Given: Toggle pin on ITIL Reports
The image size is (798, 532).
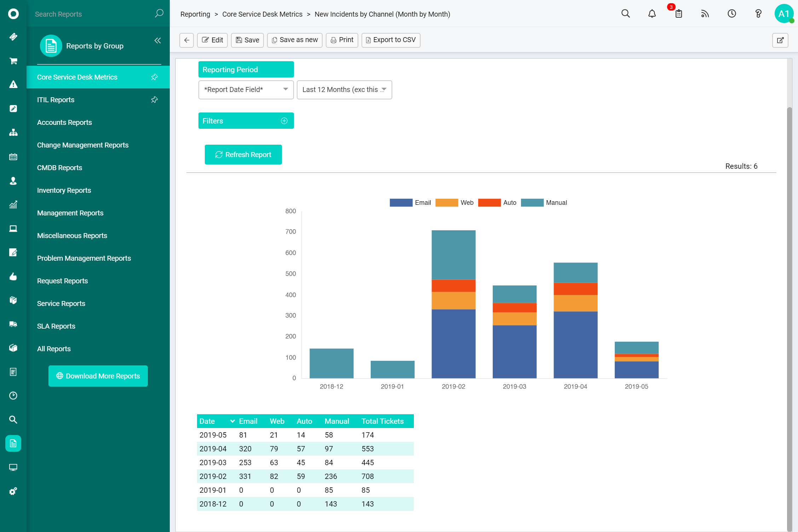Looking at the screenshot, I should (155, 100).
